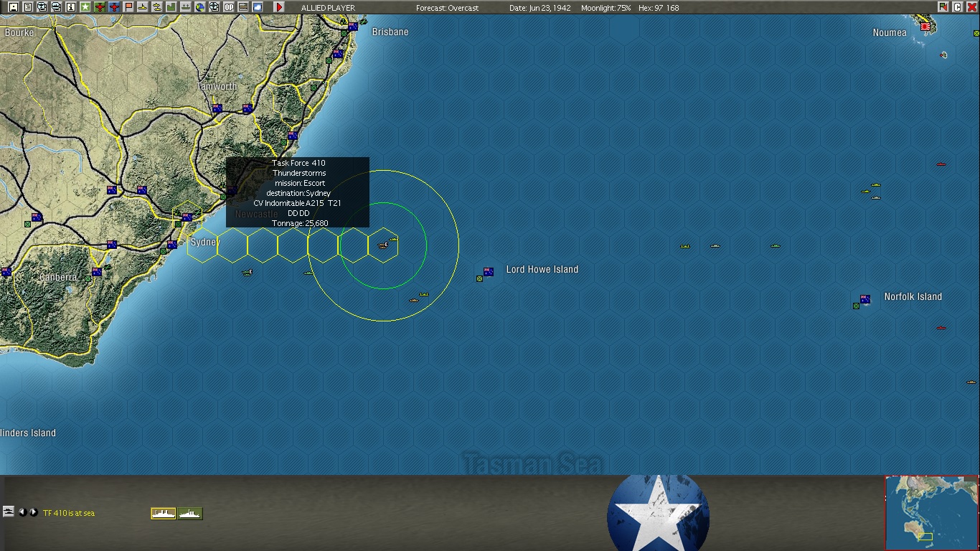Go to previous task force arrow
This screenshot has height=551, width=980.
point(22,512)
